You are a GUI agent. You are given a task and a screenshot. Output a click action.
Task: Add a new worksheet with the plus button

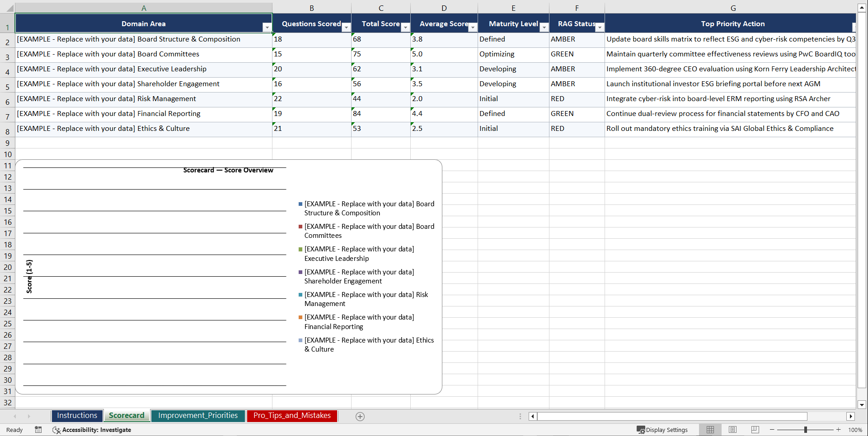[360, 416]
